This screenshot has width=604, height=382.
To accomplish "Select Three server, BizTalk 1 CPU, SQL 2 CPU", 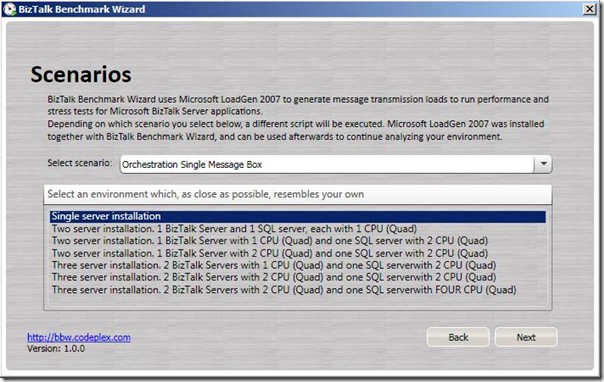I will [x=298, y=265].
